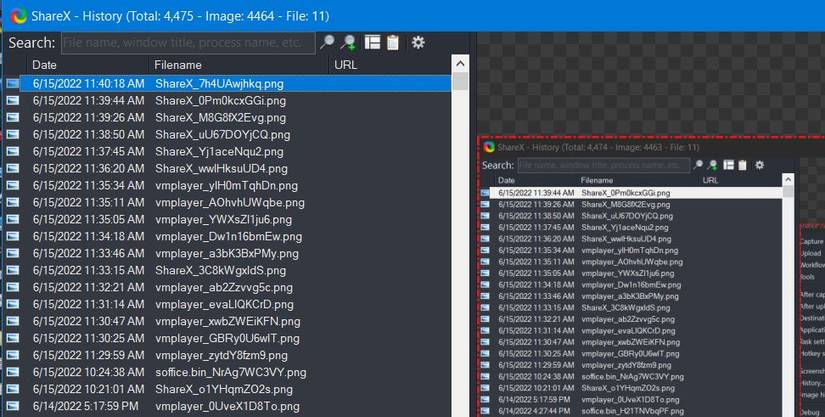
Task: Click date 6/15/2022 11:33:15 AM
Action: [x=88, y=270]
